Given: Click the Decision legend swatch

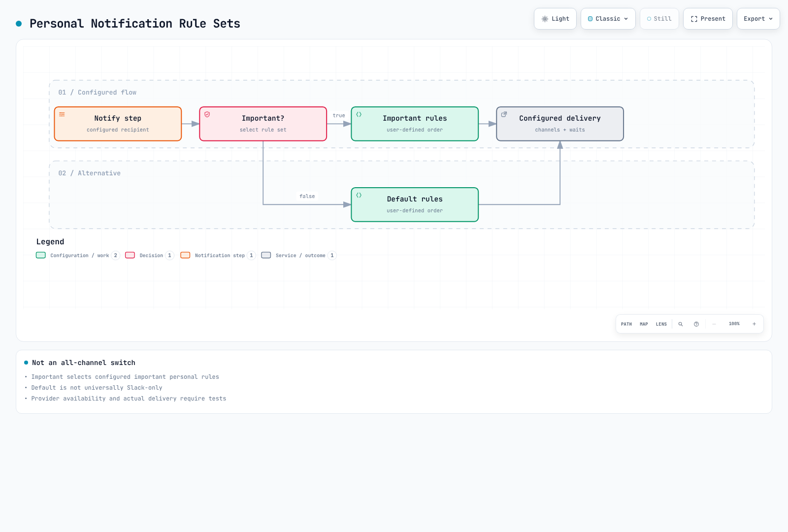Looking at the screenshot, I should click(x=130, y=255).
